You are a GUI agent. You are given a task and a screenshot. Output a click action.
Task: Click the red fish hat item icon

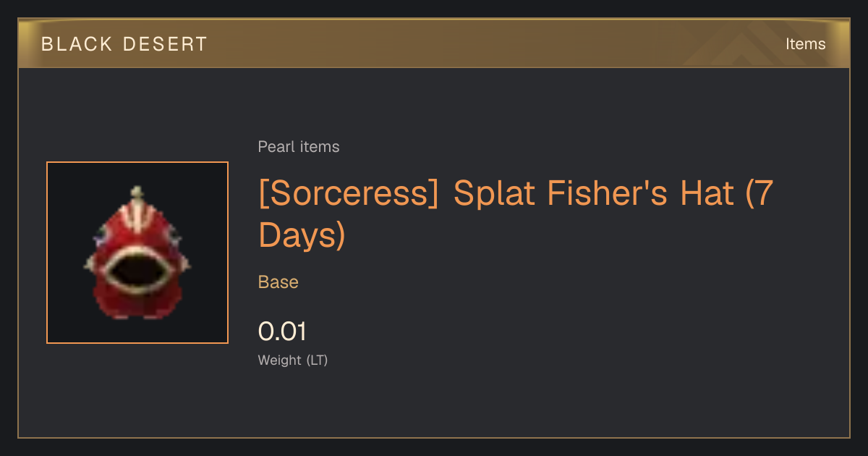click(x=137, y=253)
